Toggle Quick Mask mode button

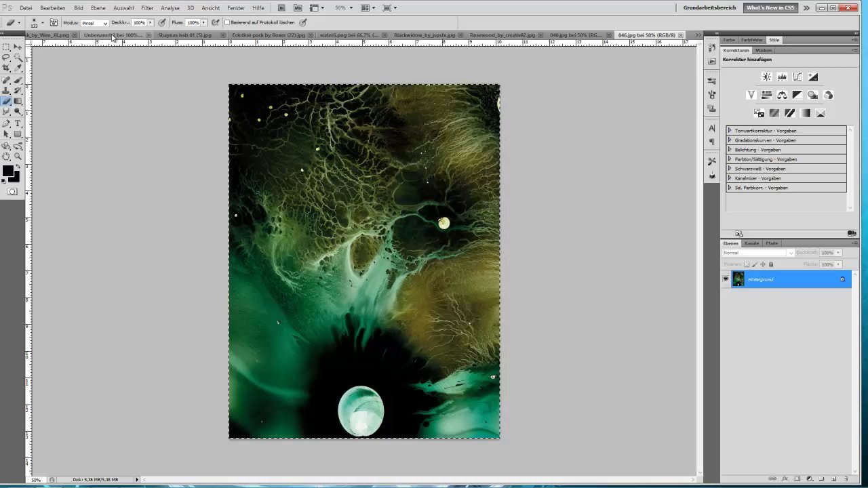point(12,191)
